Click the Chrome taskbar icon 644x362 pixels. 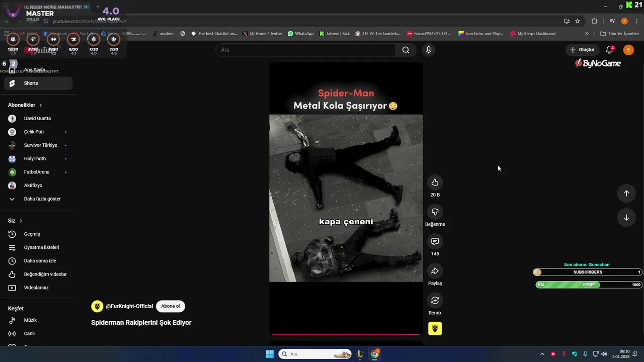point(375,354)
